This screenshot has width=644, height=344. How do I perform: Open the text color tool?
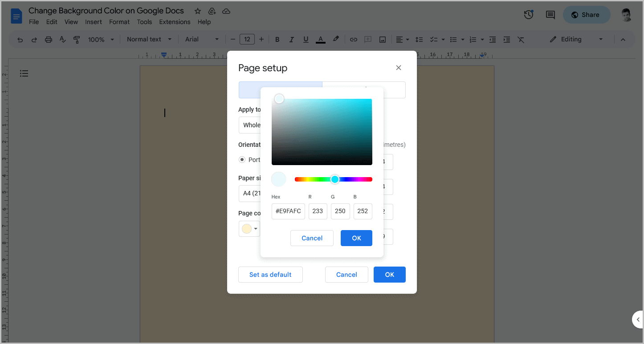[x=320, y=40]
